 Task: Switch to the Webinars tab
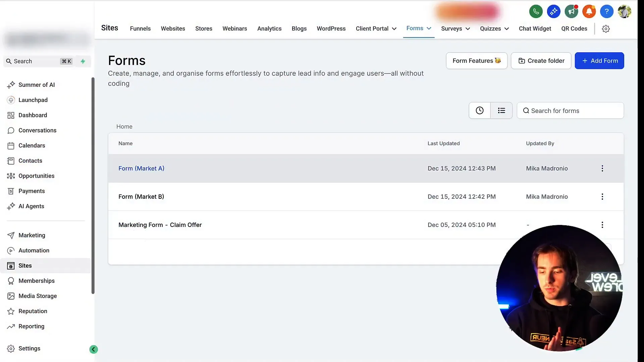pos(234,28)
